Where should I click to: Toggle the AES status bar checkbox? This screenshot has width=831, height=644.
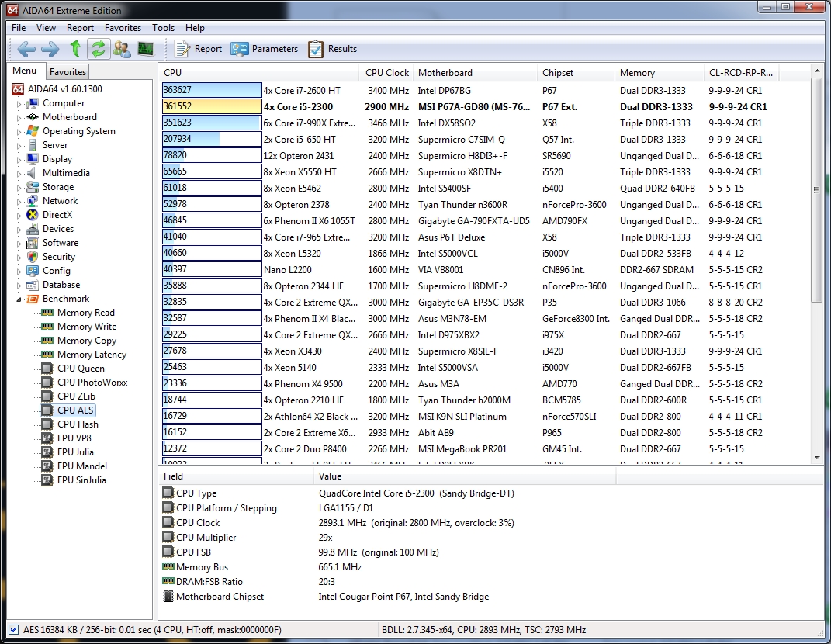point(13,629)
